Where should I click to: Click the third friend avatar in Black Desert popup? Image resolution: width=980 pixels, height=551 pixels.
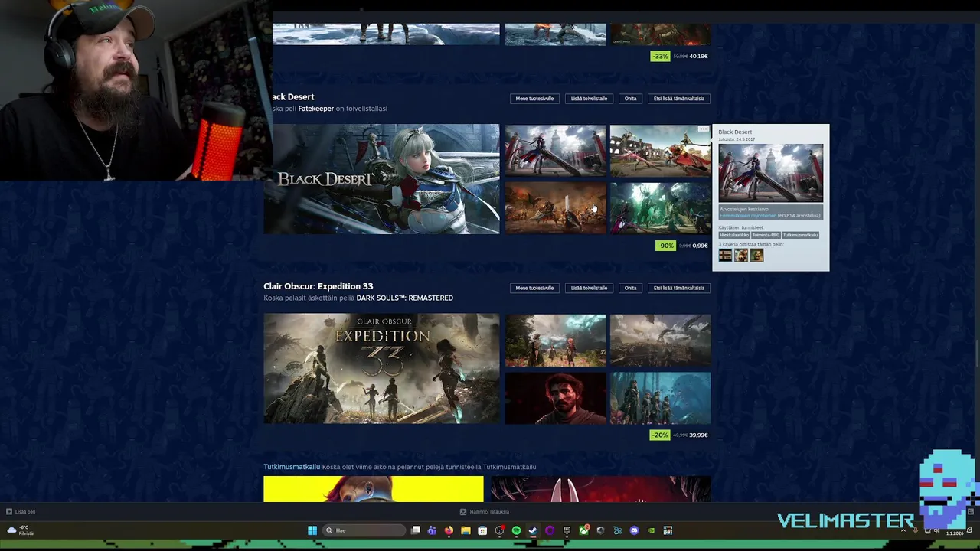click(756, 255)
